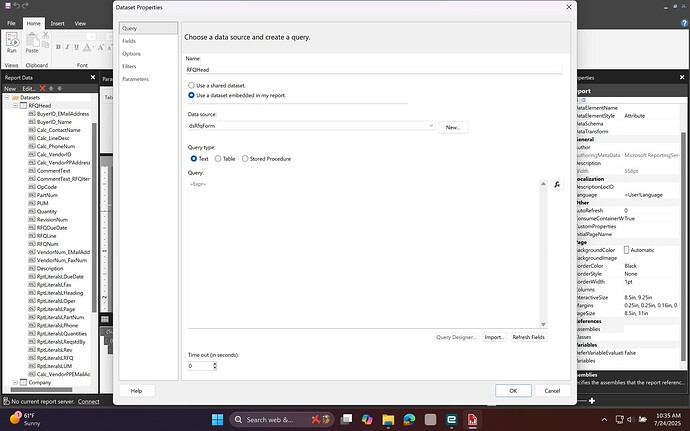The height and width of the screenshot is (431, 690).
Task: Click the blue help question mark icon
Action: [684, 23]
